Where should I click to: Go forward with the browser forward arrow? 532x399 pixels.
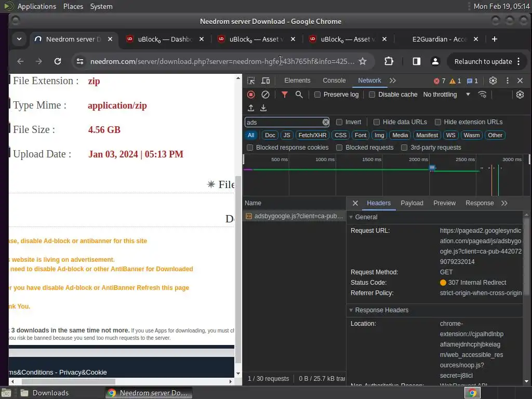point(39,61)
